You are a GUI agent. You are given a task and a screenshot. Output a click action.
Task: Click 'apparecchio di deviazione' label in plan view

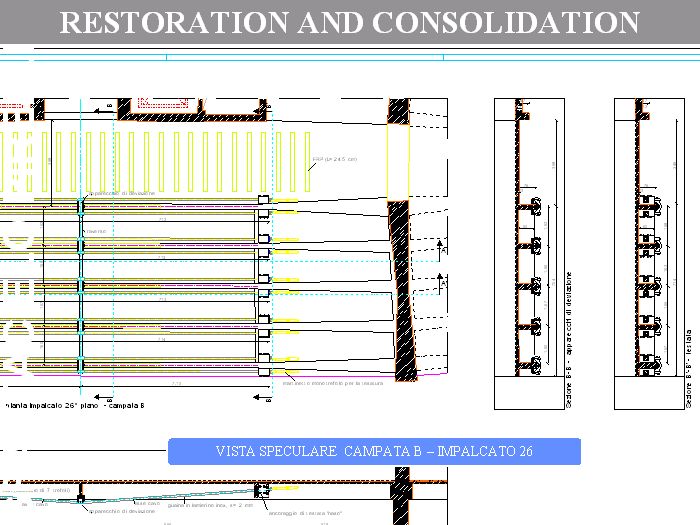click(122, 193)
